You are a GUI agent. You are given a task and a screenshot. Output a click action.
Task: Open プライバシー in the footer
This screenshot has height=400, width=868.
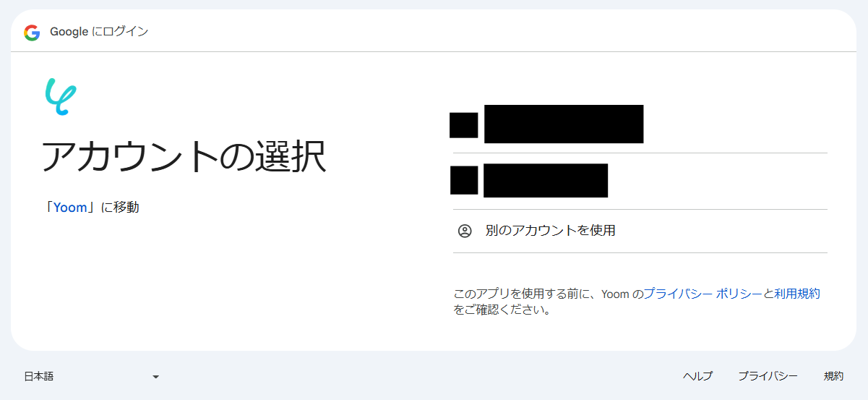(768, 376)
